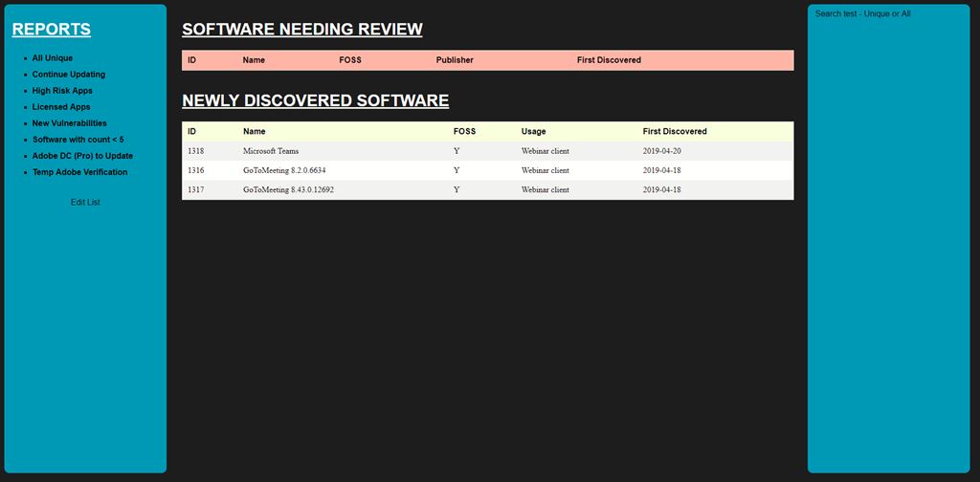Image resolution: width=980 pixels, height=482 pixels.
Task: Select GoToMeeting 8.2.0.6634 entry
Action: click(284, 170)
